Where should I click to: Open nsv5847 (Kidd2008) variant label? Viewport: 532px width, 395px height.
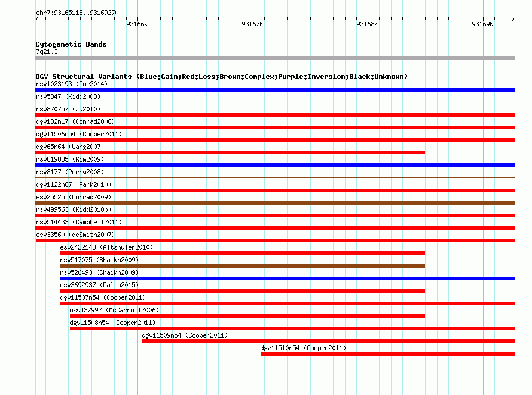pyautogui.click(x=68, y=96)
